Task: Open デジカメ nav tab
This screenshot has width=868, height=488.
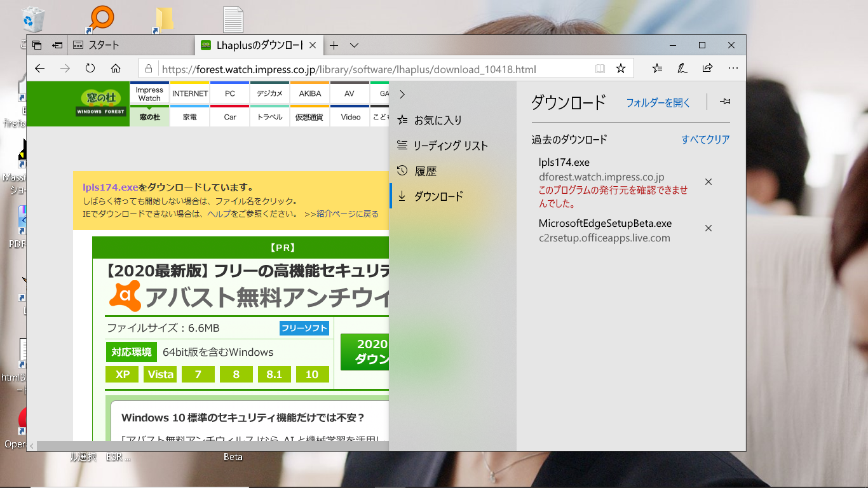Action: pyautogui.click(x=269, y=93)
